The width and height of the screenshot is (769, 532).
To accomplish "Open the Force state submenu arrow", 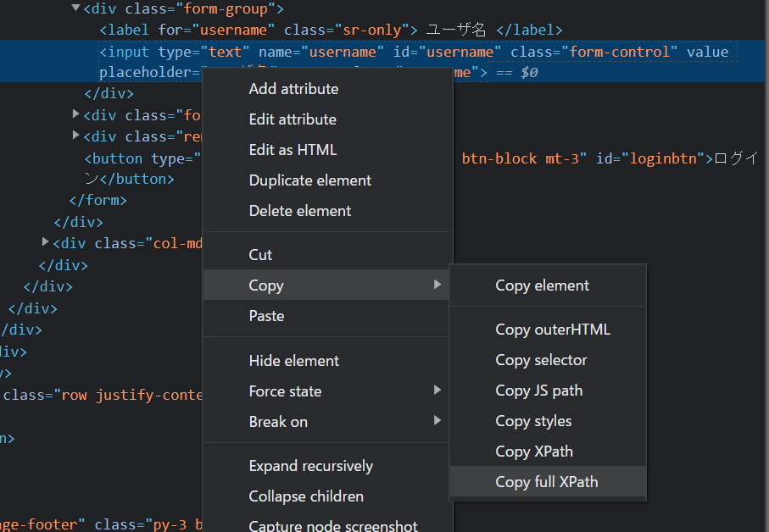I will pyautogui.click(x=437, y=391).
